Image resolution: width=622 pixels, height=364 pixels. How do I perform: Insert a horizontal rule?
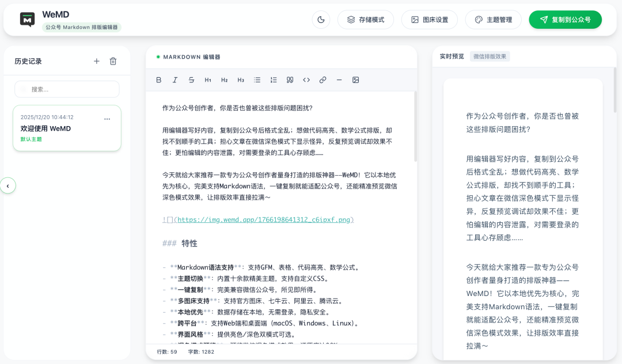click(x=339, y=80)
